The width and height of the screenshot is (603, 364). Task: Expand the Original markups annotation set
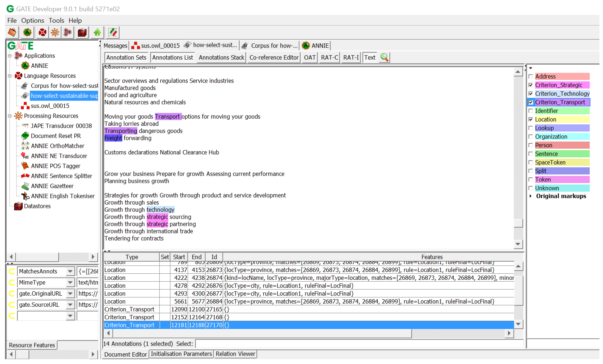pyautogui.click(x=531, y=196)
